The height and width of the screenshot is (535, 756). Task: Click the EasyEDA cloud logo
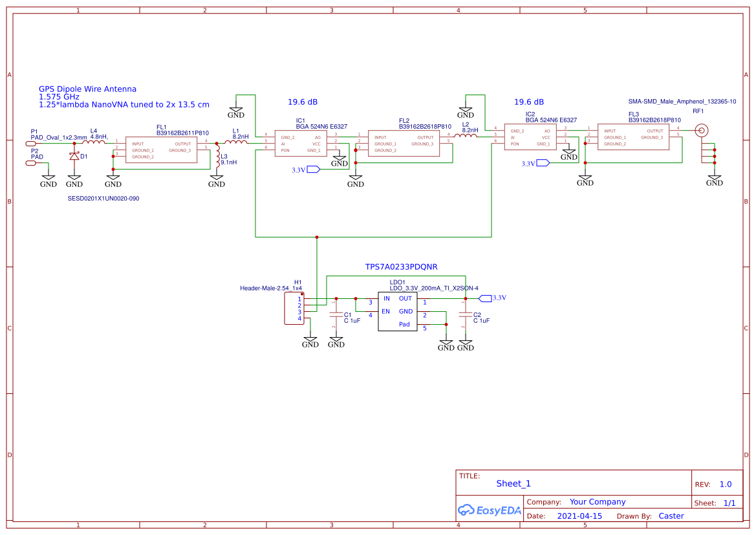pyautogui.click(x=488, y=510)
